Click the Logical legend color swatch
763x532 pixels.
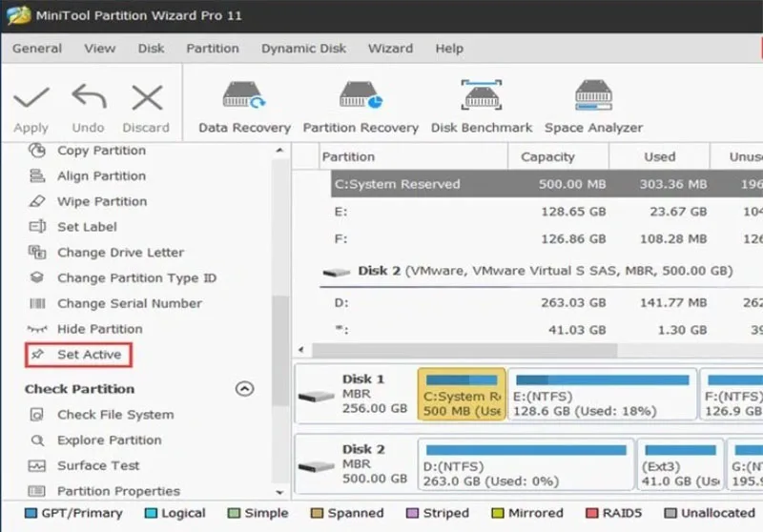pos(151,513)
